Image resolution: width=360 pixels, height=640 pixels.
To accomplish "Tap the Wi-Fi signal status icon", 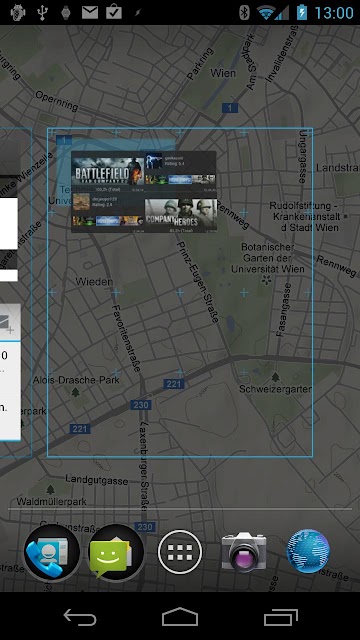I will (266, 12).
